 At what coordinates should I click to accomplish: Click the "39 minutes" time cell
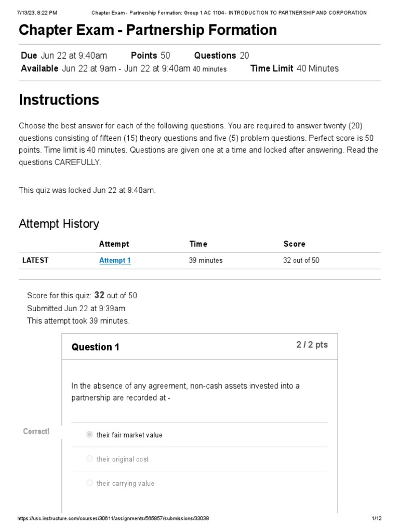(206, 260)
